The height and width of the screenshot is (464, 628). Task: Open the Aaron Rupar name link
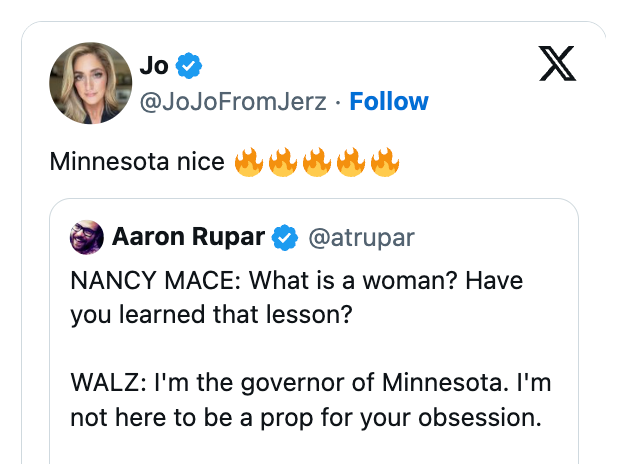point(188,238)
